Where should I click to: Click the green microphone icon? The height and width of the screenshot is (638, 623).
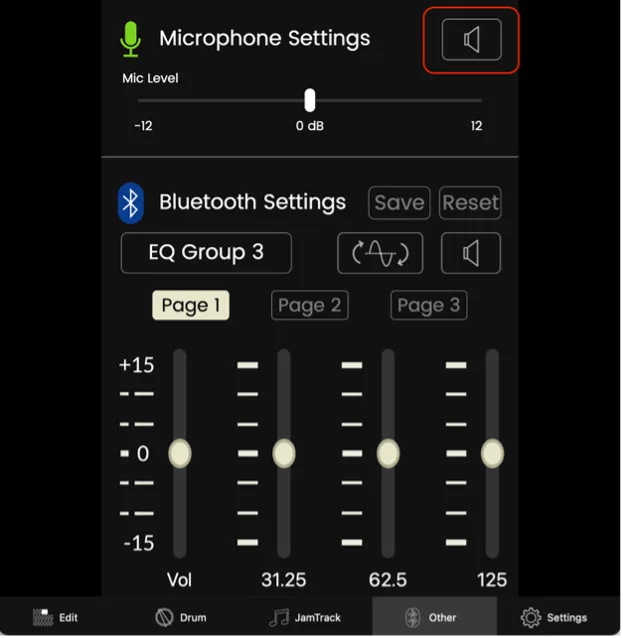(x=131, y=39)
